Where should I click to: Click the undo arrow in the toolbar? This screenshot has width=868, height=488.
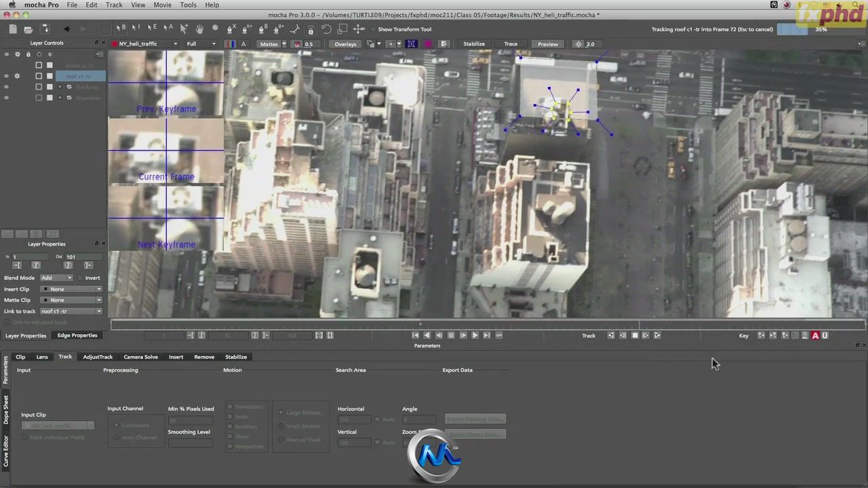[x=66, y=29]
